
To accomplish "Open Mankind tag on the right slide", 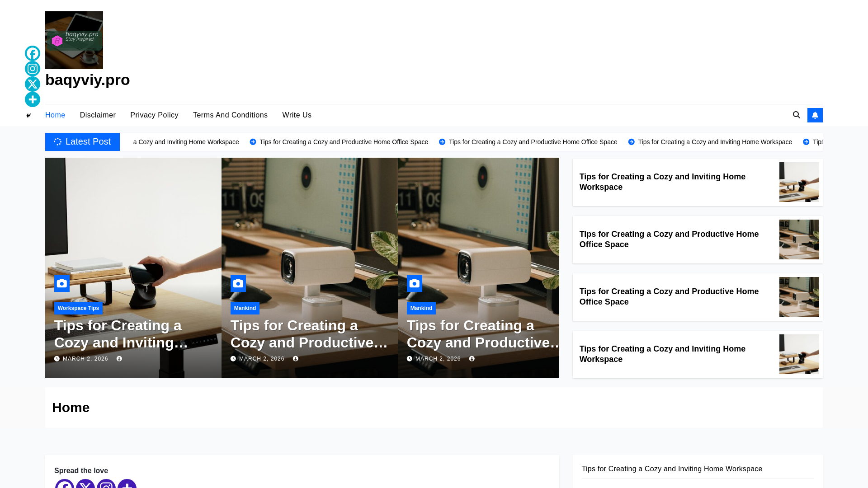I will [x=421, y=308].
